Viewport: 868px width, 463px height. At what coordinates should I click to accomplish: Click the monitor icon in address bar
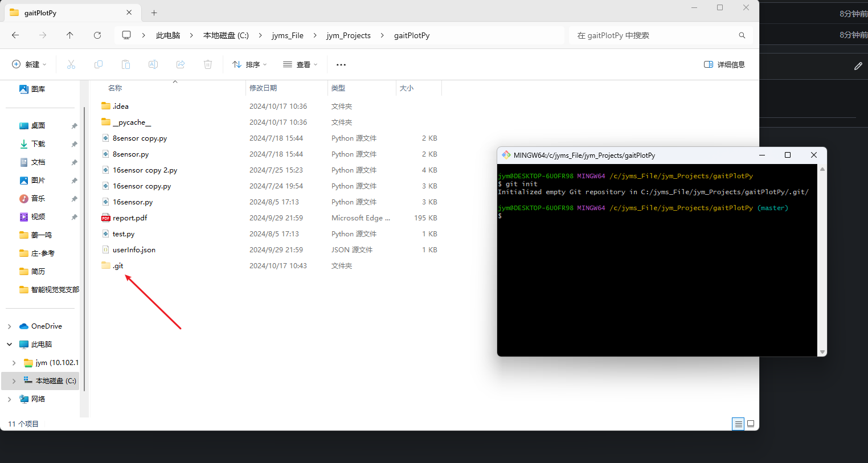[126, 35]
